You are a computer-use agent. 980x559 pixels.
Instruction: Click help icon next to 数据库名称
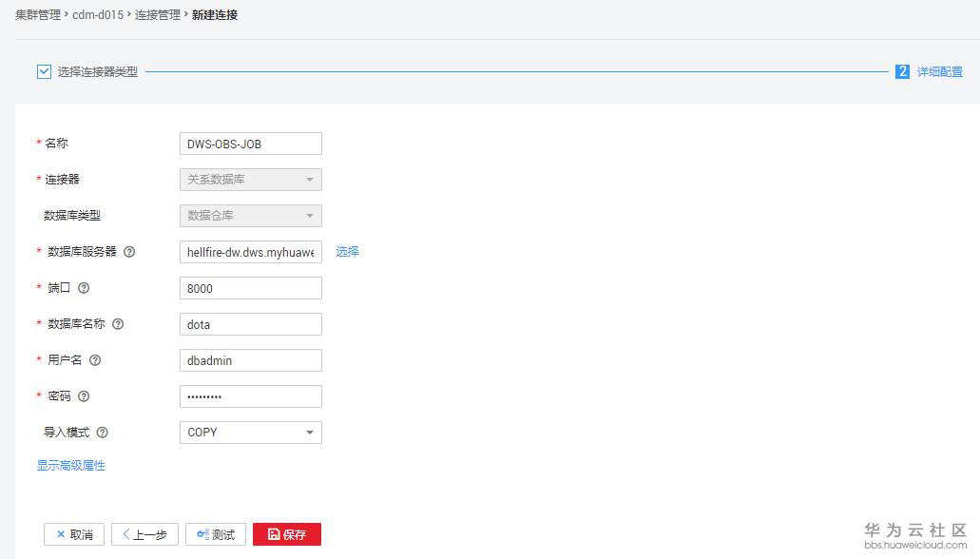118,324
